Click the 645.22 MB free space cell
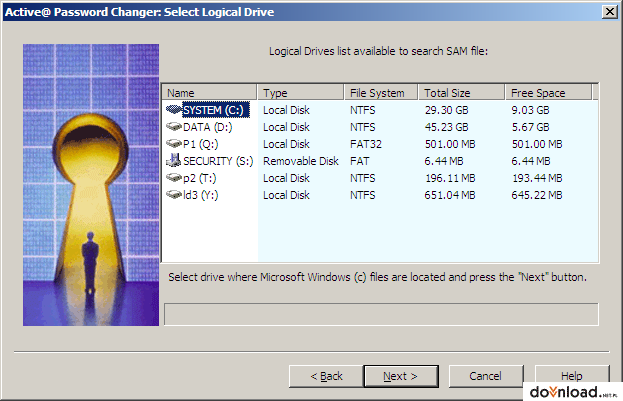 [537, 196]
